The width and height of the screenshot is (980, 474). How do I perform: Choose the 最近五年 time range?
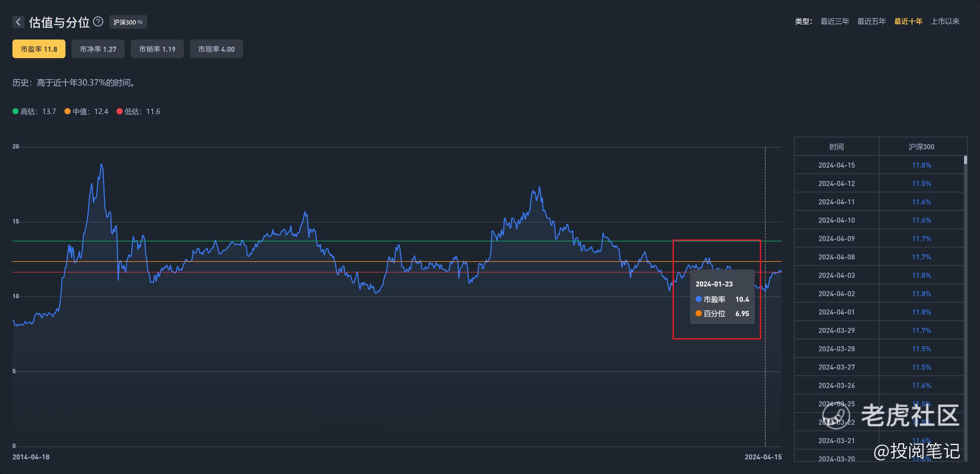tap(872, 21)
